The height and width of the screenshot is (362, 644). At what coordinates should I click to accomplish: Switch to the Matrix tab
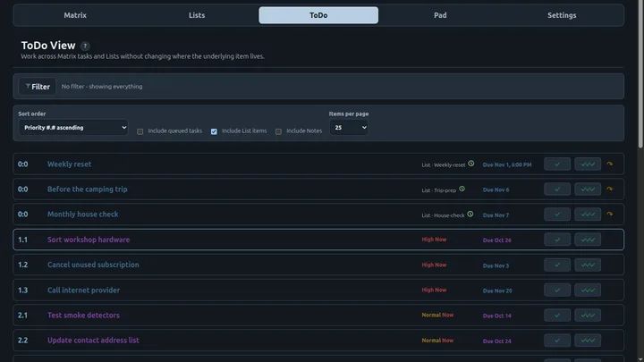coord(75,15)
